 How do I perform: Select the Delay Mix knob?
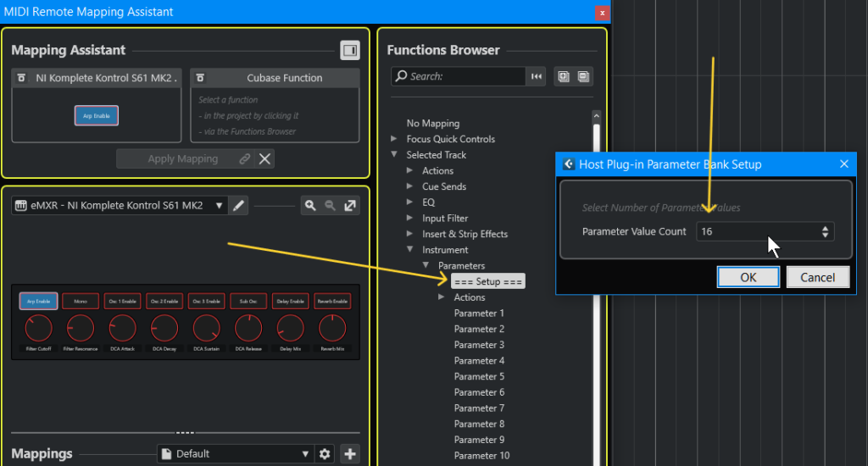click(x=290, y=328)
